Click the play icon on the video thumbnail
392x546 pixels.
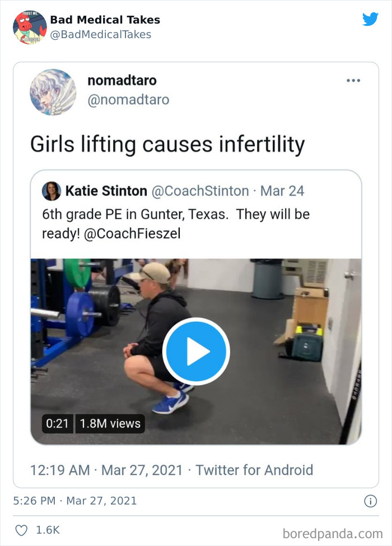(x=195, y=351)
